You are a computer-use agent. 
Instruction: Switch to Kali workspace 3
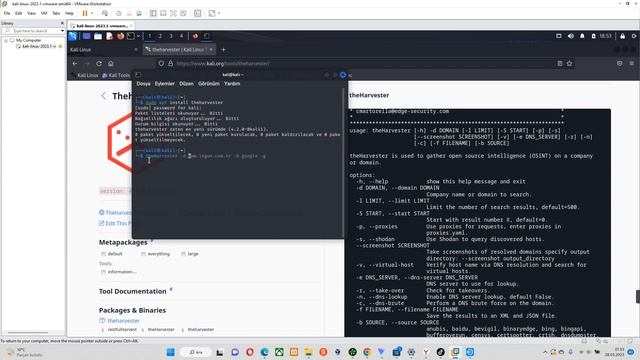pyautogui.click(x=171, y=36)
